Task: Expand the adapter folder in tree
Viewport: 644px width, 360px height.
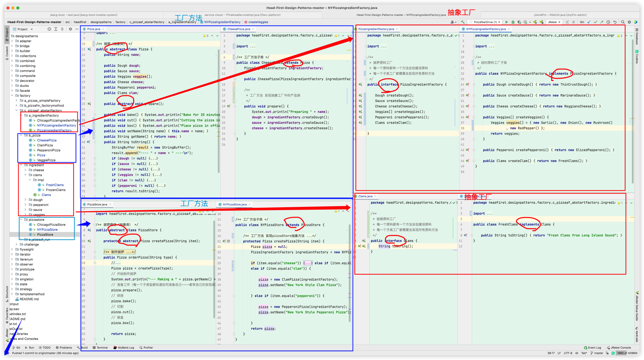Action: 12,41
